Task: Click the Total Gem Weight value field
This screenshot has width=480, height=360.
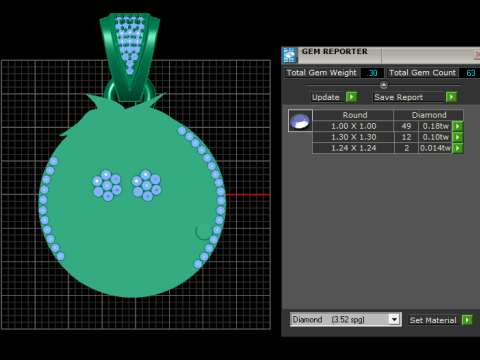Action: point(372,73)
